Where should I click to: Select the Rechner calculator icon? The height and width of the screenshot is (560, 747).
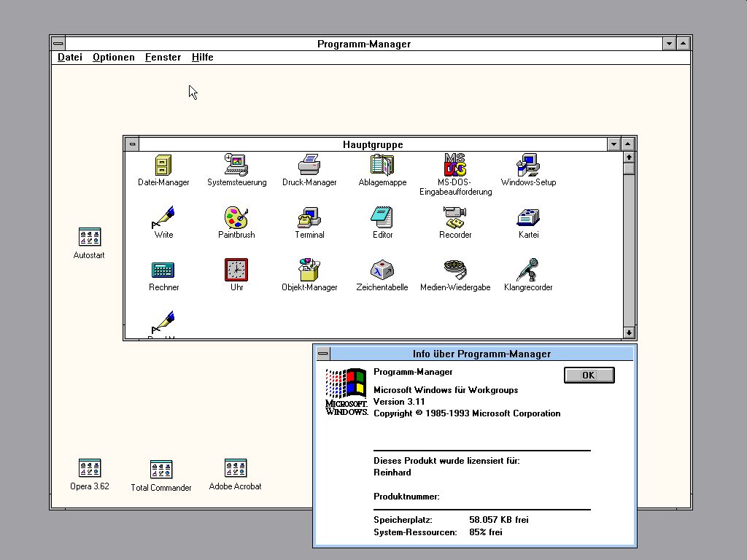[163, 270]
